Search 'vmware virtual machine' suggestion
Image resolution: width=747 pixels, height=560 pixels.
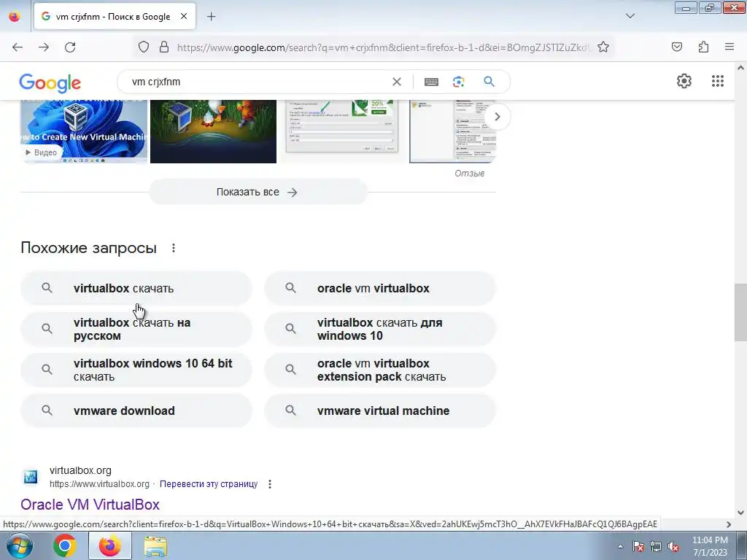coord(380,411)
